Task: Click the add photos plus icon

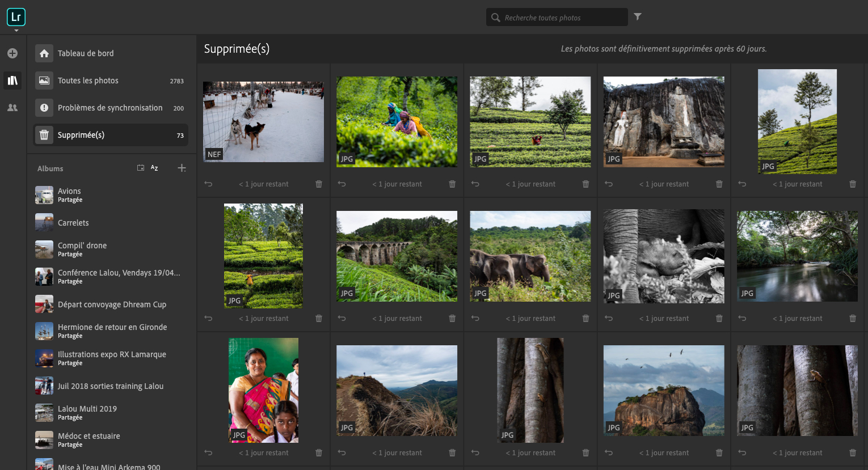Action: pos(12,53)
